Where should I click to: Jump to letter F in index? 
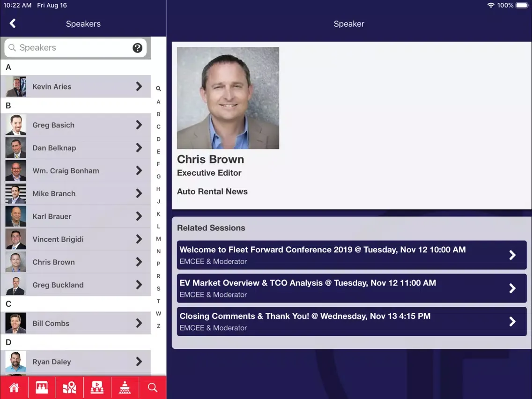pos(158,164)
